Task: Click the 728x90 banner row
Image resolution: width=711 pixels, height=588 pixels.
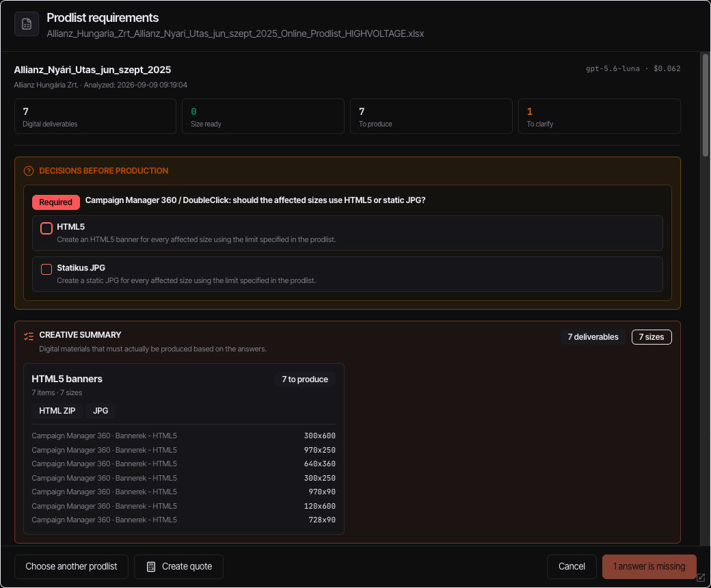Action: [184, 520]
